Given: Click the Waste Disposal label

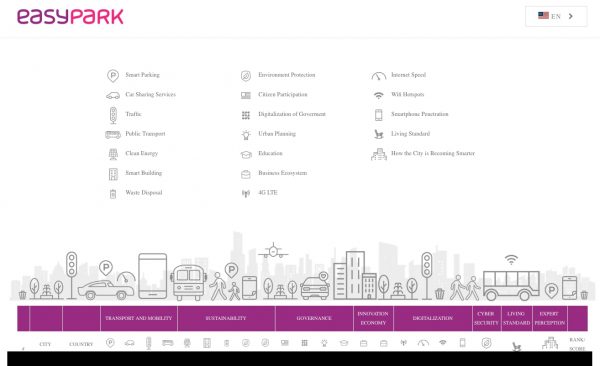Looking at the screenshot, I should pos(143,192).
